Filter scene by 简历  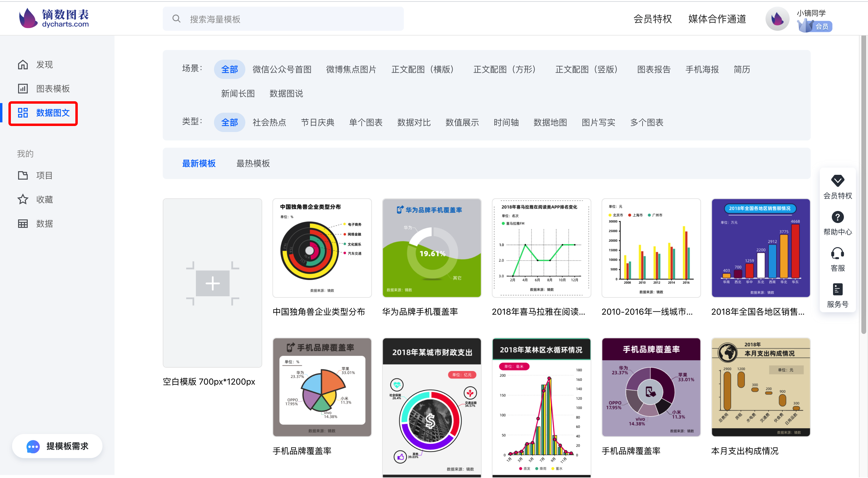[x=742, y=69]
